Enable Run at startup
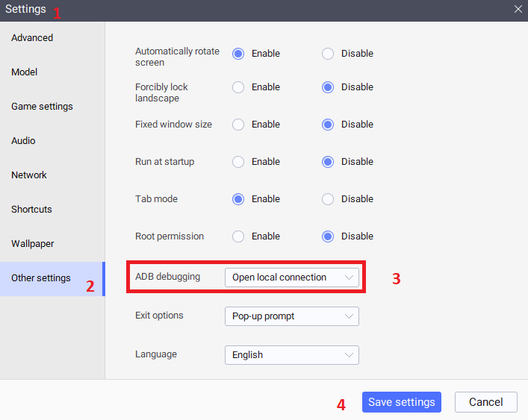 tap(238, 162)
